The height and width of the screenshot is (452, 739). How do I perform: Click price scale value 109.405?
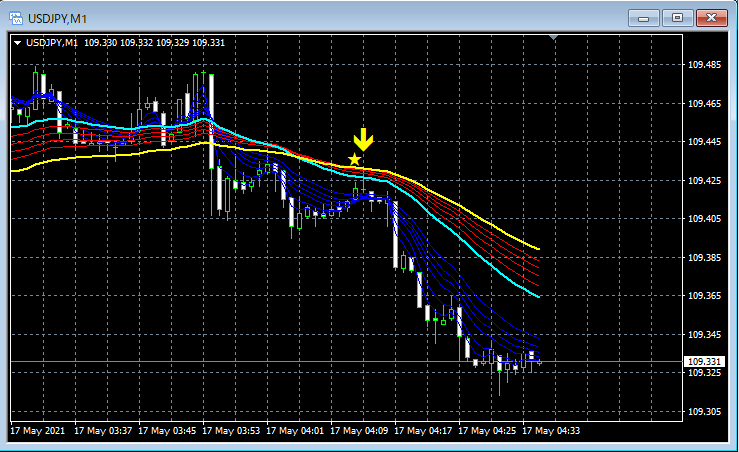704,219
